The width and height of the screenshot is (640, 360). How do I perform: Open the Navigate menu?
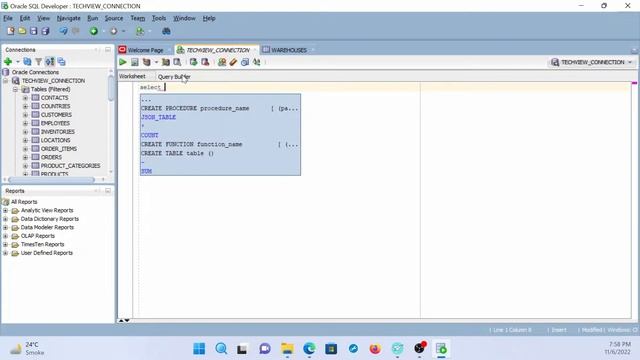[x=69, y=18]
